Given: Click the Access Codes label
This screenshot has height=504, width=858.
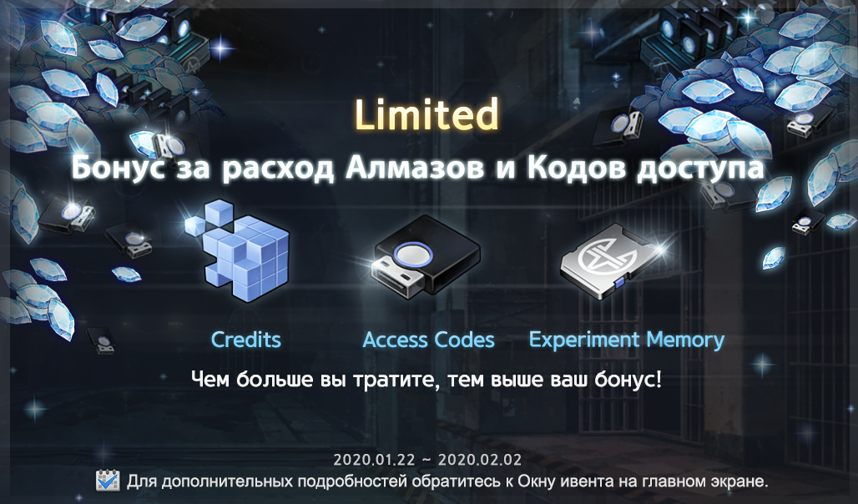Looking at the screenshot, I should [428, 340].
